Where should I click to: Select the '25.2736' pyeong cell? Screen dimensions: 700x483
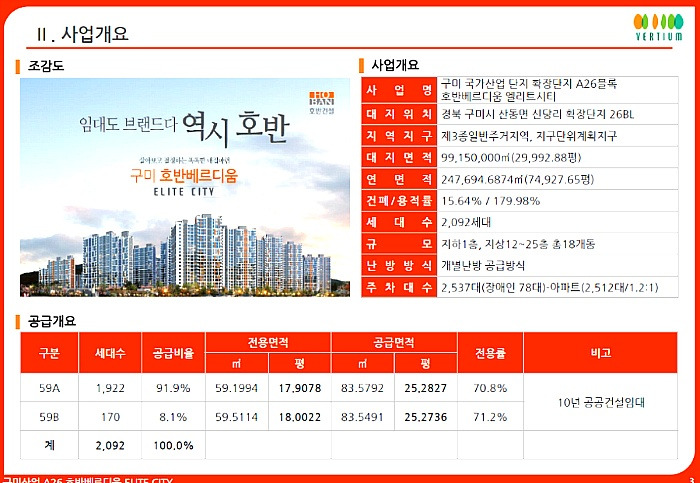click(x=425, y=416)
